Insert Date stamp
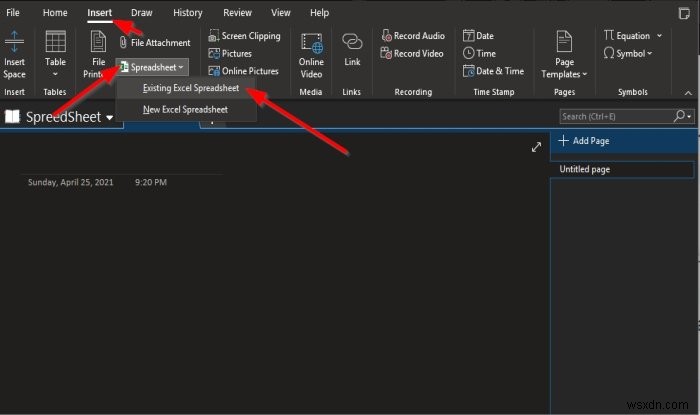This screenshot has width=700, height=415. [478, 36]
